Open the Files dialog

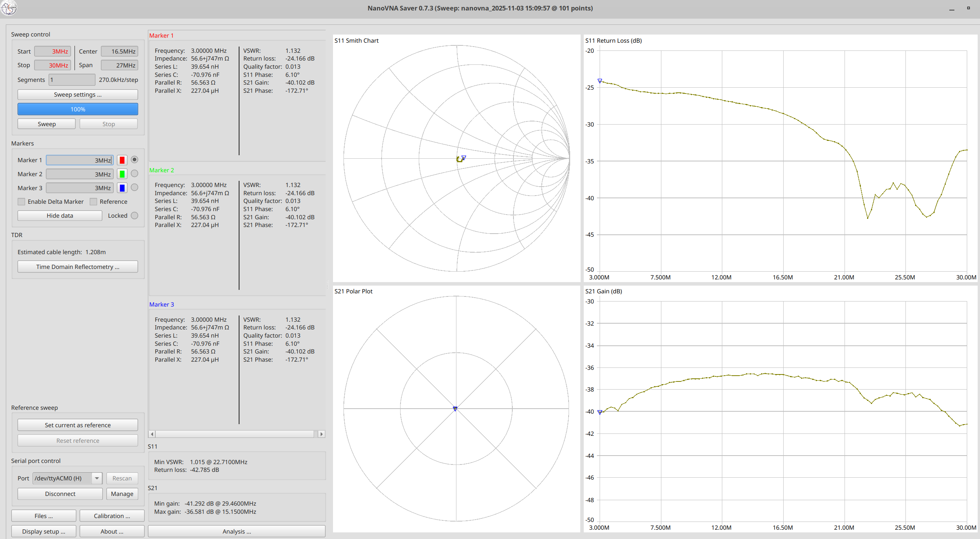tap(43, 516)
